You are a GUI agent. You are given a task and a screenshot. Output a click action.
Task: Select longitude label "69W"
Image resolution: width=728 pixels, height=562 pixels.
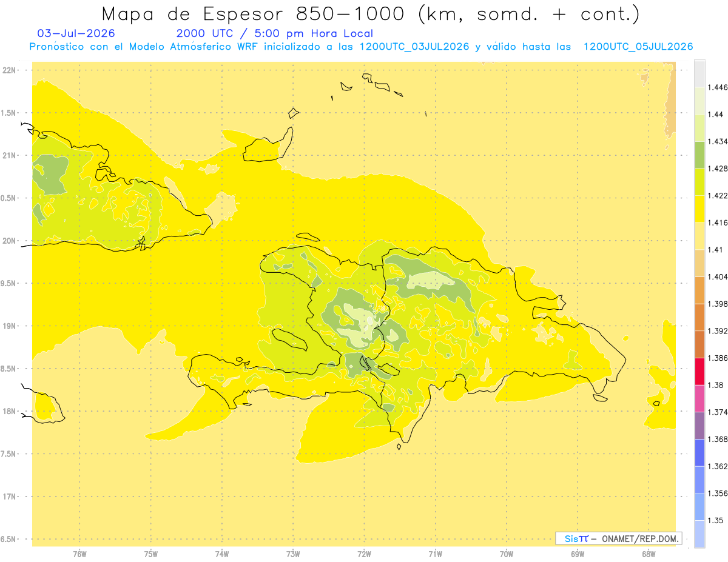pyautogui.click(x=578, y=554)
